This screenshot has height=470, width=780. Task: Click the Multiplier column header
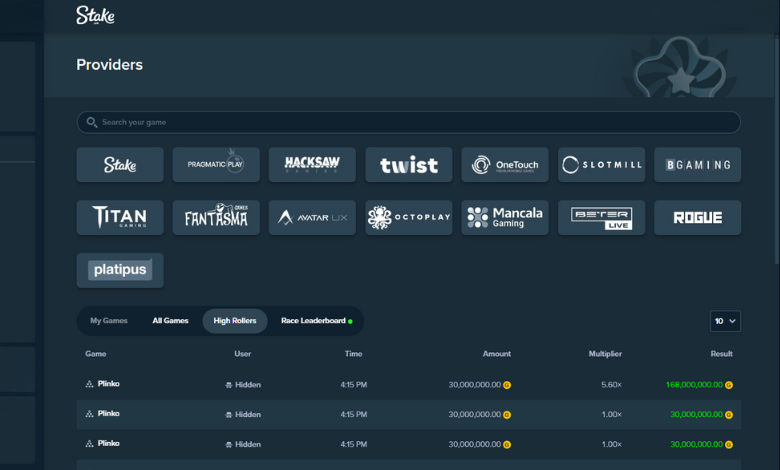pyautogui.click(x=605, y=354)
